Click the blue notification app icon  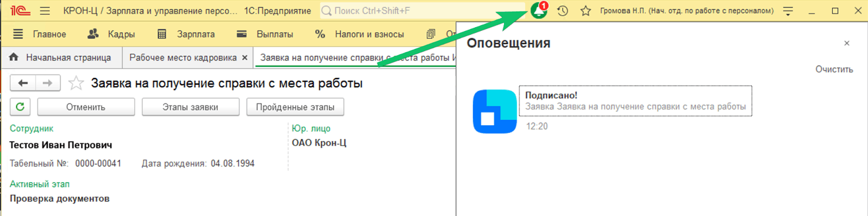495,111
